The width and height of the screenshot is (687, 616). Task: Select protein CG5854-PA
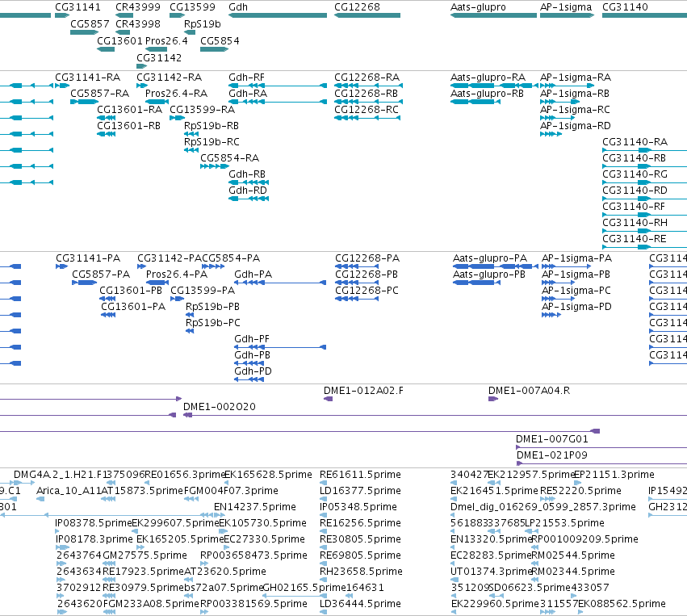click(x=231, y=258)
